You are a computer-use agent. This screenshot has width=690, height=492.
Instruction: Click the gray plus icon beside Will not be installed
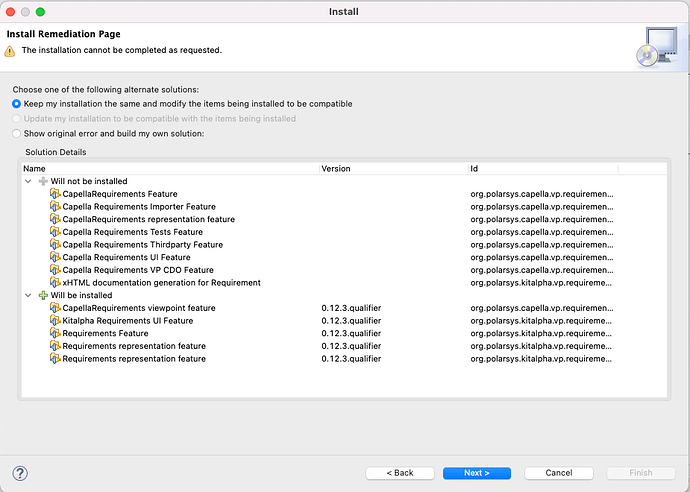point(43,181)
